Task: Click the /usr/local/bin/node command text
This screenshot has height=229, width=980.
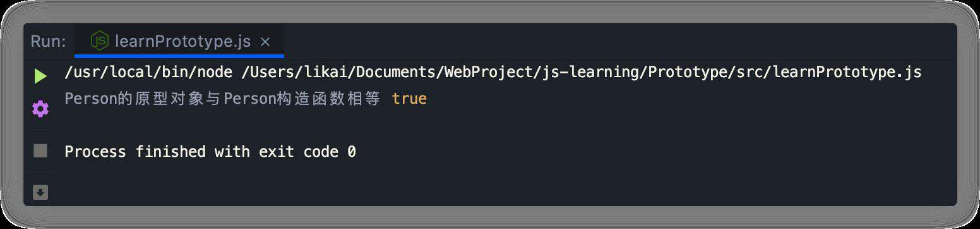Action: (x=148, y=72)
